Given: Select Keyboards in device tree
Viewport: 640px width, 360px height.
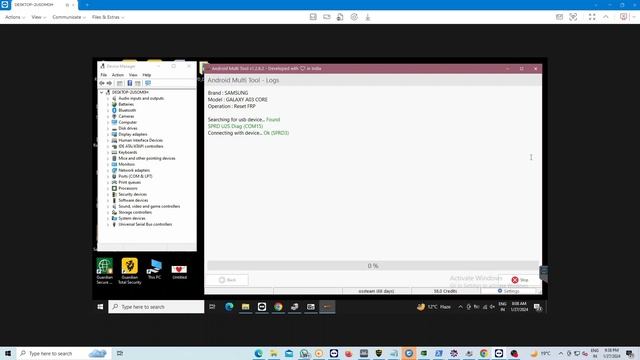Looking at the screenshot, I should [x=128, y=152].
